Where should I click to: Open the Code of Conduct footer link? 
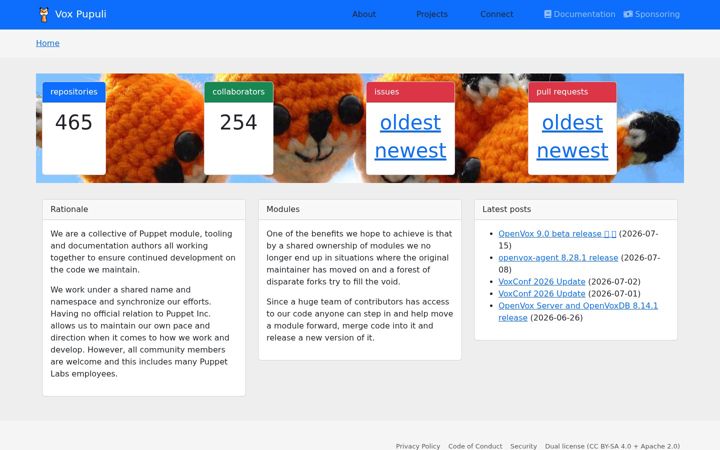point(475,446)
